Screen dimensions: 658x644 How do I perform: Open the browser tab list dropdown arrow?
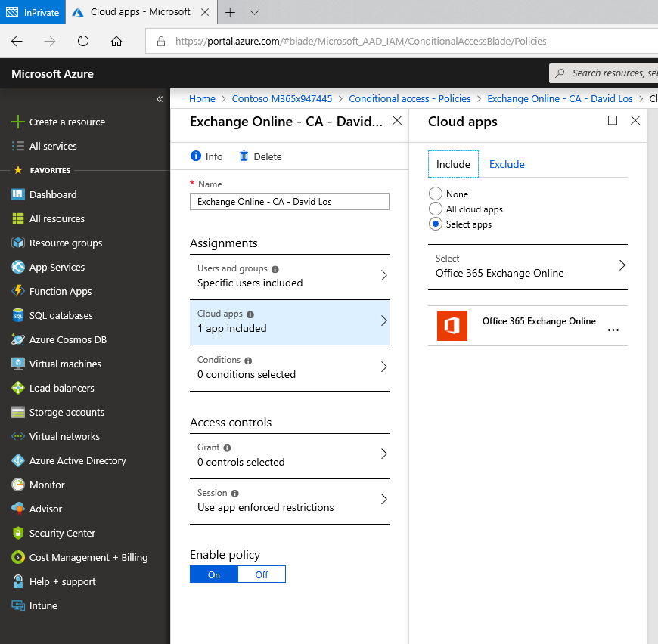(254, 12)
